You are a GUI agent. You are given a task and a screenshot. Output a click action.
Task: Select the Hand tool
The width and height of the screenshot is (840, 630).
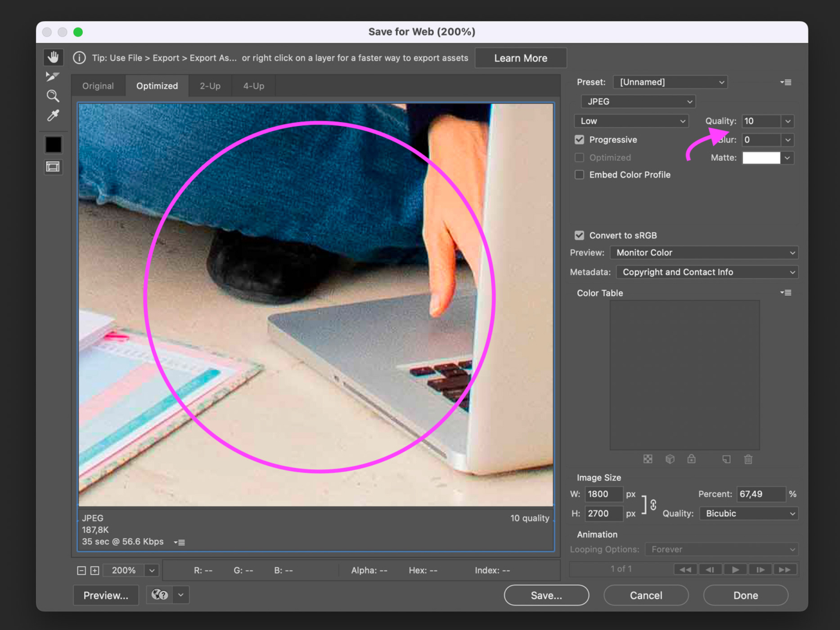click(x=53, y=57)
